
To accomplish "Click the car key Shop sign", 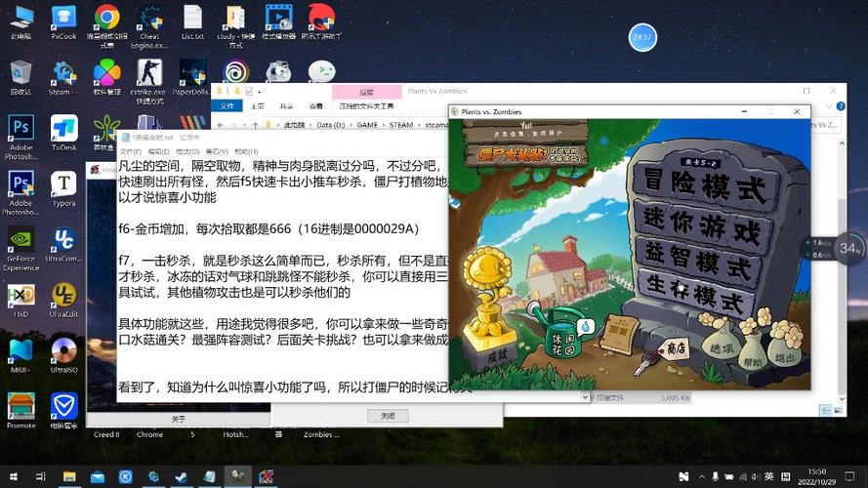I will click(673, 348).
